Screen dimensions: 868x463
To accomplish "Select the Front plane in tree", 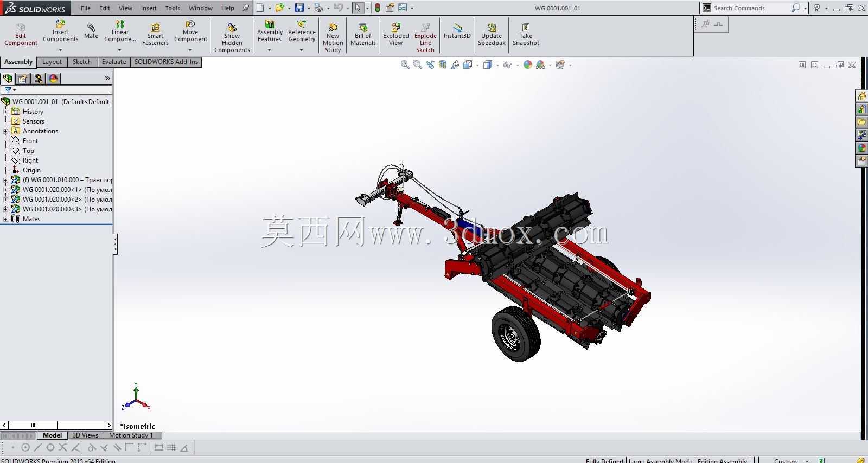I will pos(30,141).
